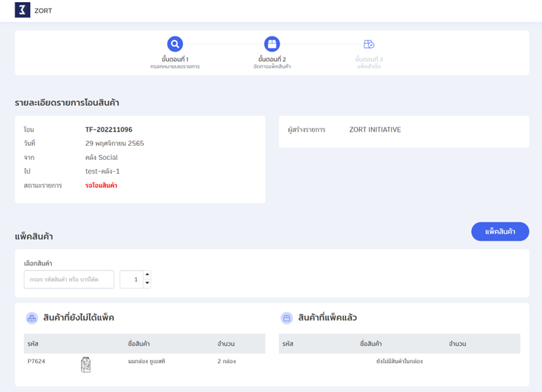Click the unpacked products section icon
The height and width of the screenshot is (392, 542).
[32, 318]
